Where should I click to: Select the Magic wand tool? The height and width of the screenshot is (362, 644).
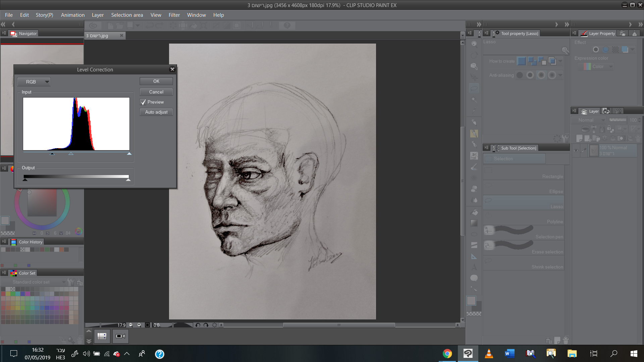coord(474,100)
